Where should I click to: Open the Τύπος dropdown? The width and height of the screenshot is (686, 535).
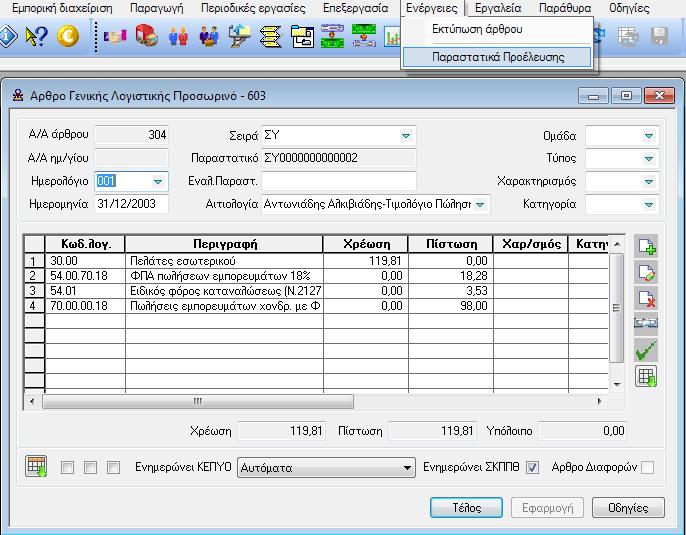tap(649, 158)
